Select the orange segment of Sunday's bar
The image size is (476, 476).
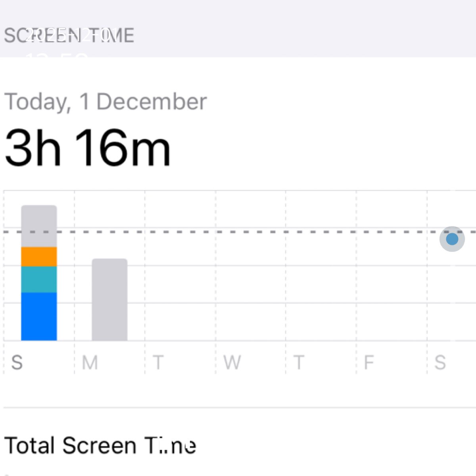tap(39, 257)
